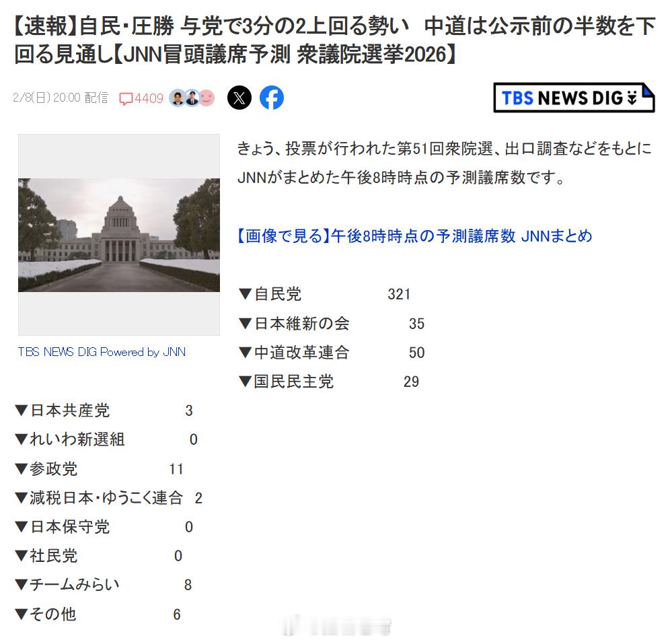Open the 画像で見る JNNまとめ link
Screen dimensions: 672x642
[x=415, y=236]
